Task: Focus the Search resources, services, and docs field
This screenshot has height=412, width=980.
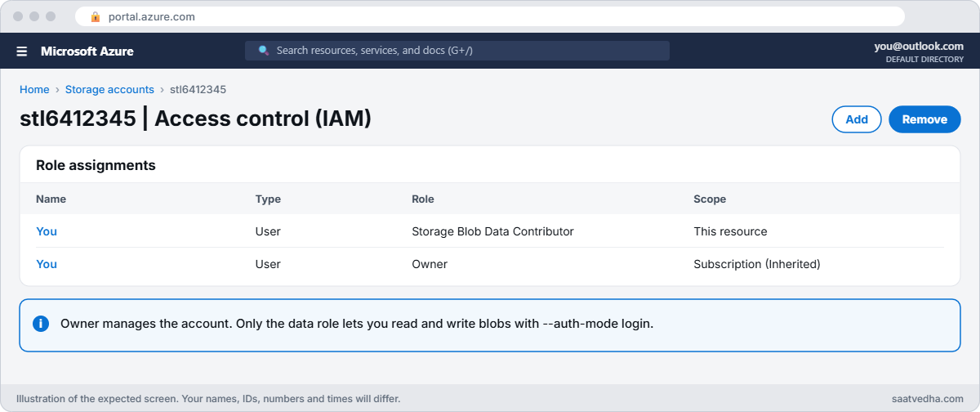Action: coord(457,51)
